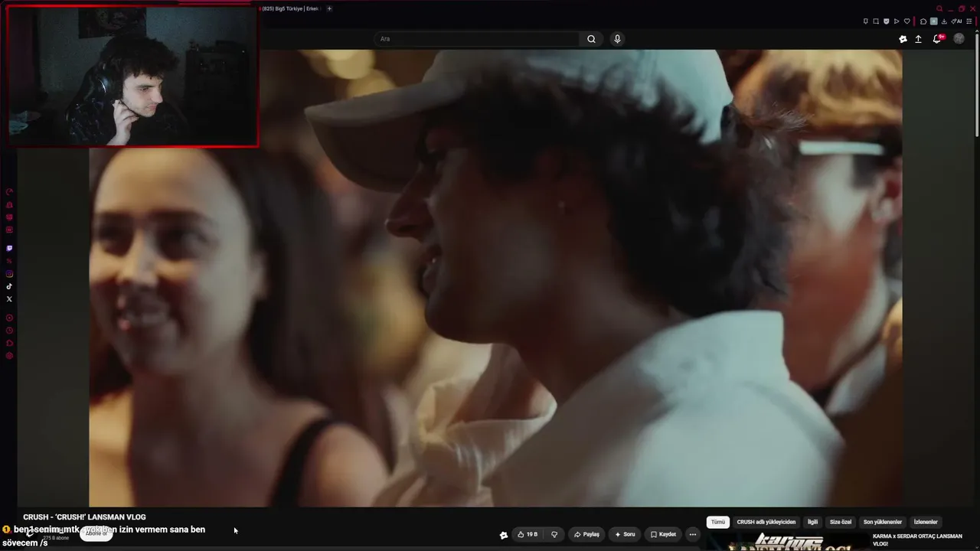Click the browser pin icon in the toolbar
Screen dimensions: 980x551
866,21
